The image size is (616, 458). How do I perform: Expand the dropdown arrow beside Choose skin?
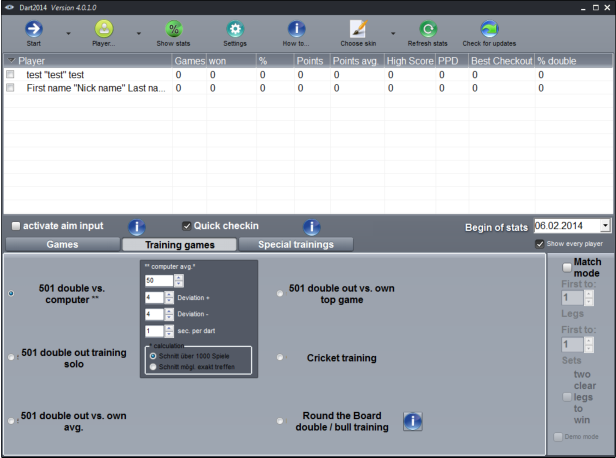click(x=392, y=33)
